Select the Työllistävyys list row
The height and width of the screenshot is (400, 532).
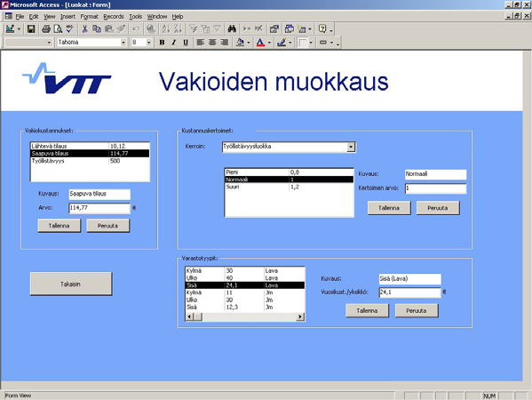(x=90, y=161)
